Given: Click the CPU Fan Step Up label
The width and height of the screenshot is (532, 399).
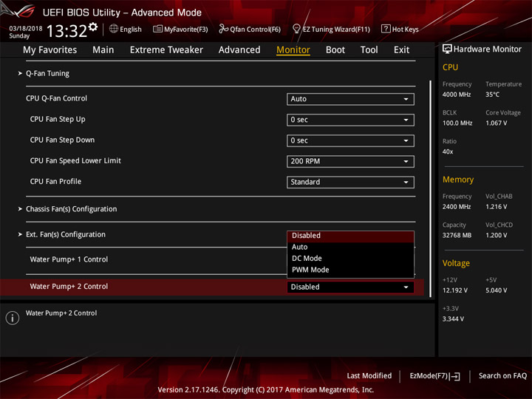Looking at the screenshot, I should point(58,120).
